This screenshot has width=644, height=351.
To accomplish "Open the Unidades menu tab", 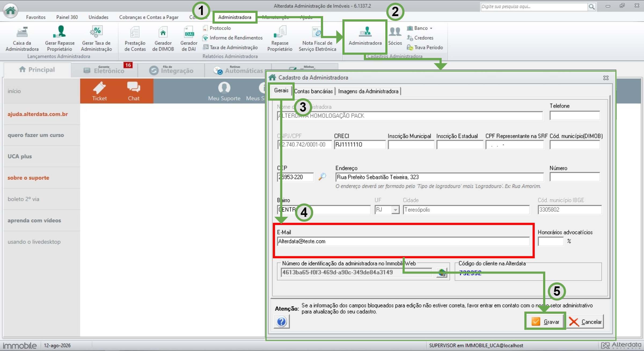I will pos(98,17).
